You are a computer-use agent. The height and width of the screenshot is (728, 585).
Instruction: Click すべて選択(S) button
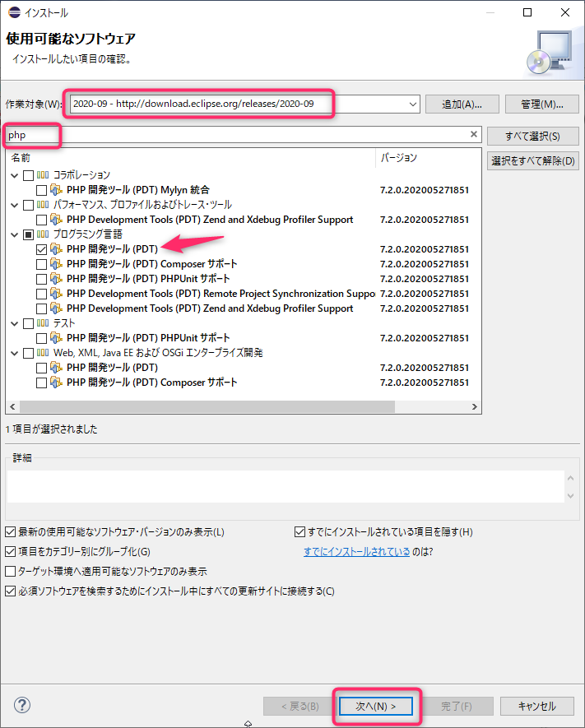(x=532, y=136)
